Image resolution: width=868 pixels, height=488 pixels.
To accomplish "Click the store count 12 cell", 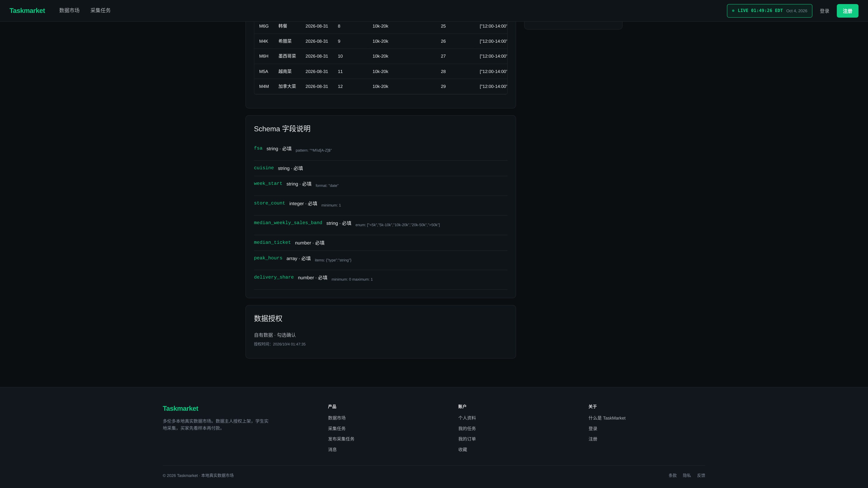I will [340, 87].
